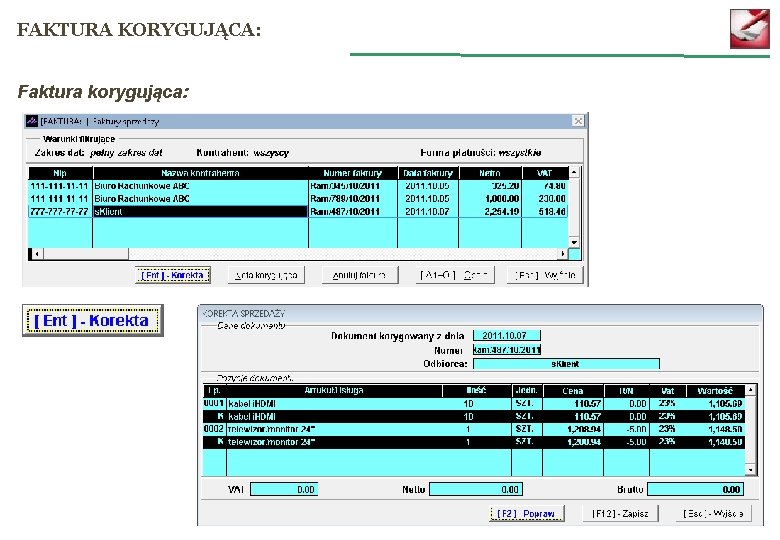Click the Kontrahent: wszyscy filter text
The width and height of the screenshot is (780, 540).
pyautogui.click(x=242, y=153)
